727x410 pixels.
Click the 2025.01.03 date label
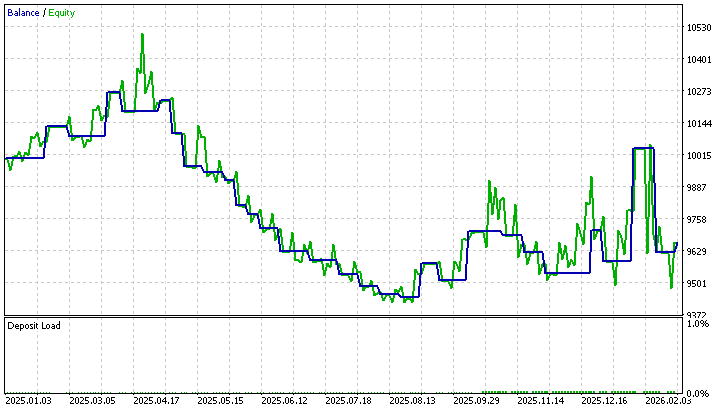tap(28, 401)
